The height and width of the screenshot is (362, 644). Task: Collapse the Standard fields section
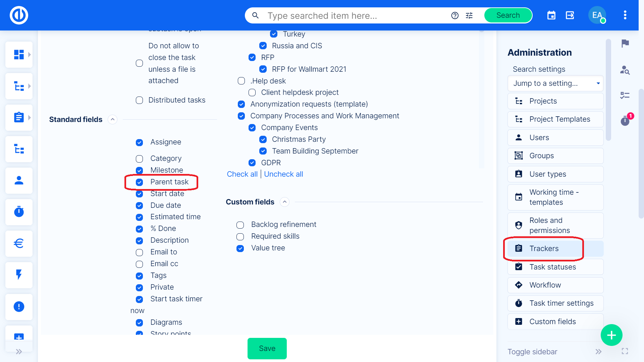point(112,119)
